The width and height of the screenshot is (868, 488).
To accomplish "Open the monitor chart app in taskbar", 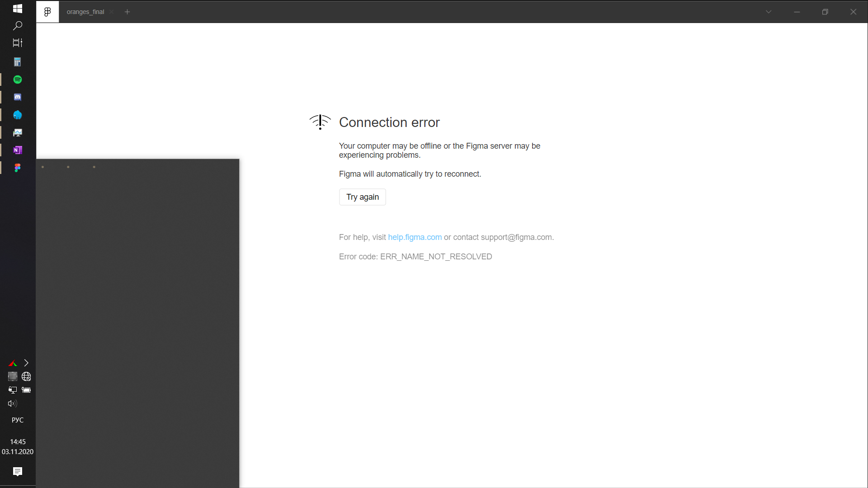I will tap(18, 132).
